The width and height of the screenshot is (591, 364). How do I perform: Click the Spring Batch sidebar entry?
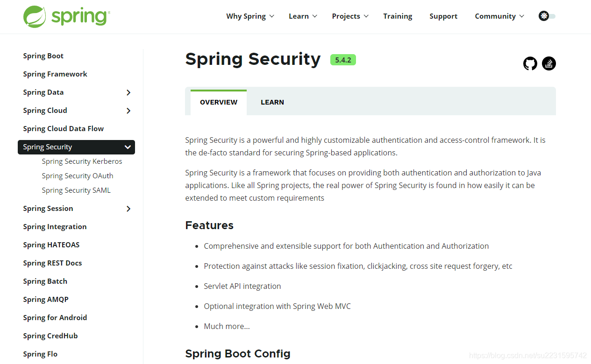click(45, 281)
